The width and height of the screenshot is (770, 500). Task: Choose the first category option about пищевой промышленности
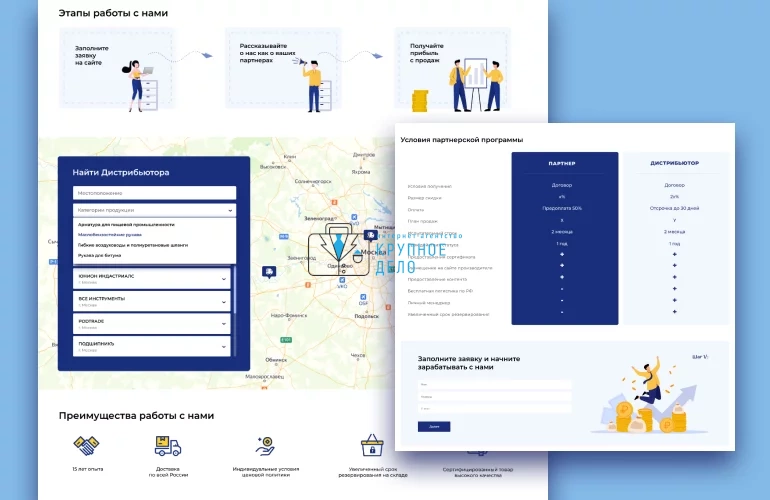coord(126,224)
